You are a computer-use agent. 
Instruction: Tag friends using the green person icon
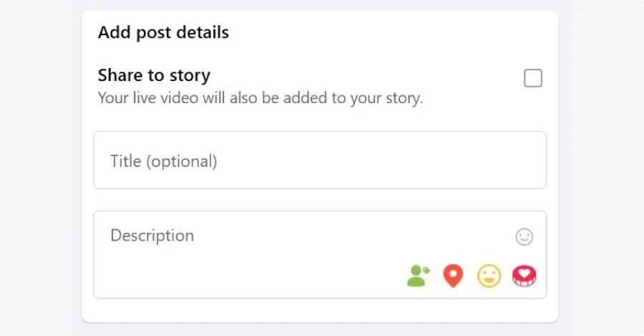(418, 276)
